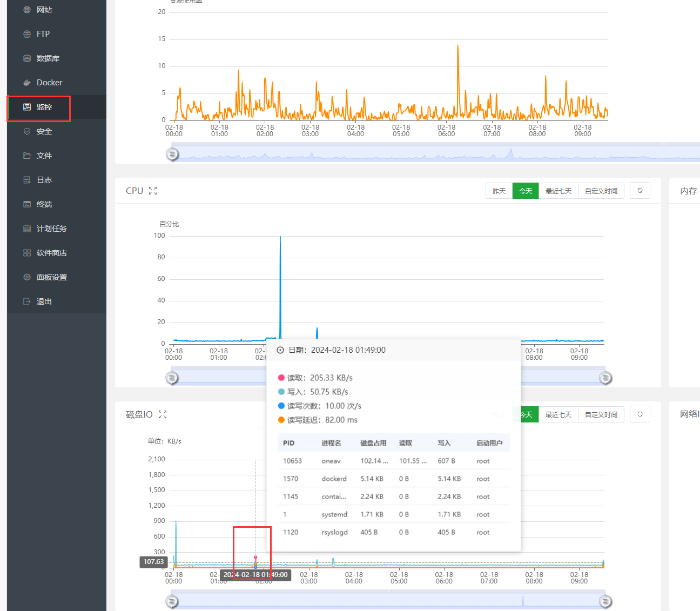Screen dimensions: 700x611
Task: Expand 磁盘IO chart with fullscreen icon
Action: pos(163,414)
